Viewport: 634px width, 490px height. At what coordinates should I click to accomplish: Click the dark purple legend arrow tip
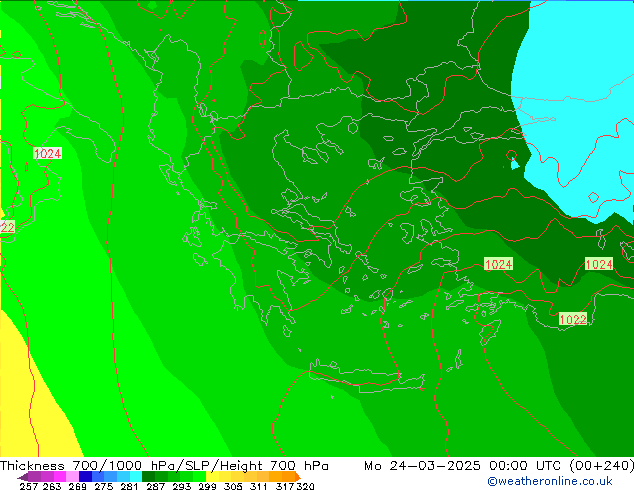coord(23,477)
